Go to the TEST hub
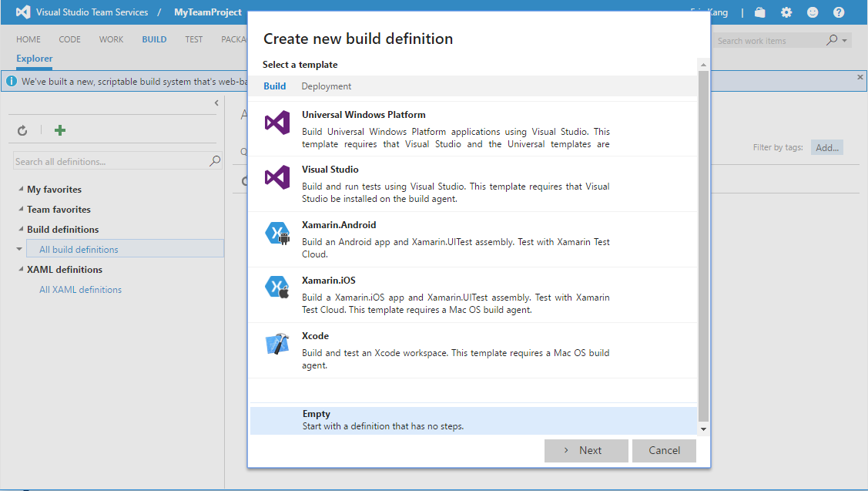The width and height of the screenshot is (868, 491). [194, 39]
